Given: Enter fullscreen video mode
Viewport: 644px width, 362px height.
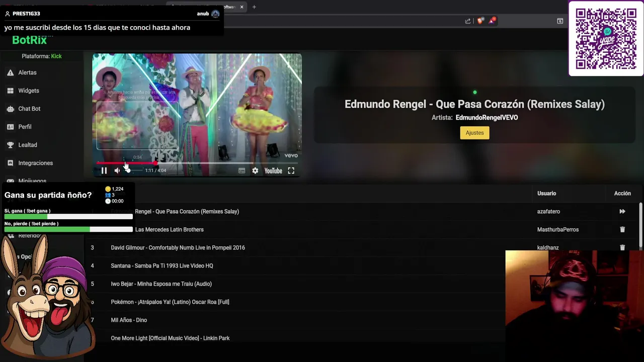Looking at the screenshot, I should (x=291, y=171).
